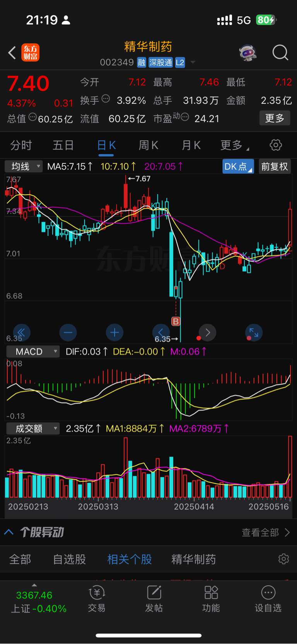The width and height of the screenshot is (297, 644).
Task: Tap the 20250414 date label
Action: coord(194,507)
